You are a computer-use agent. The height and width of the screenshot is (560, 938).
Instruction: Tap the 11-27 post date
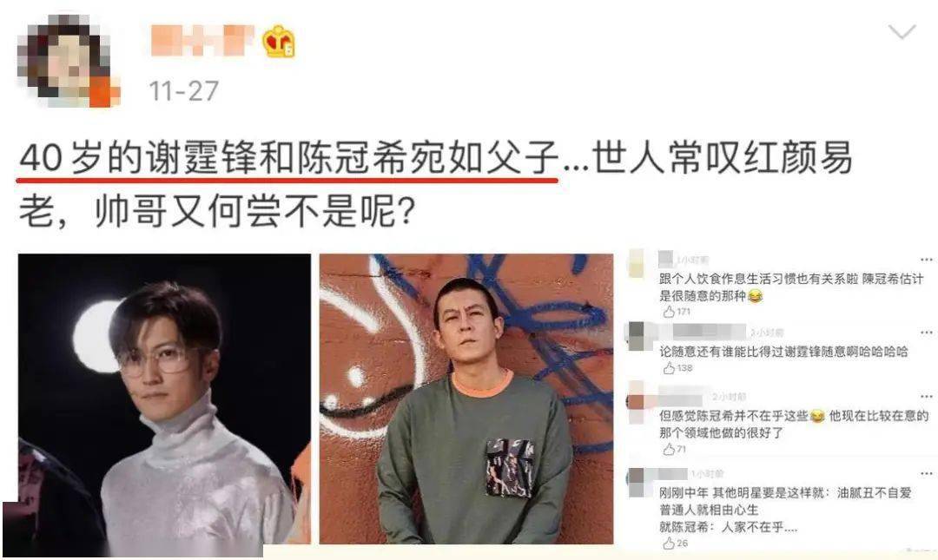(x=183, y=91)
